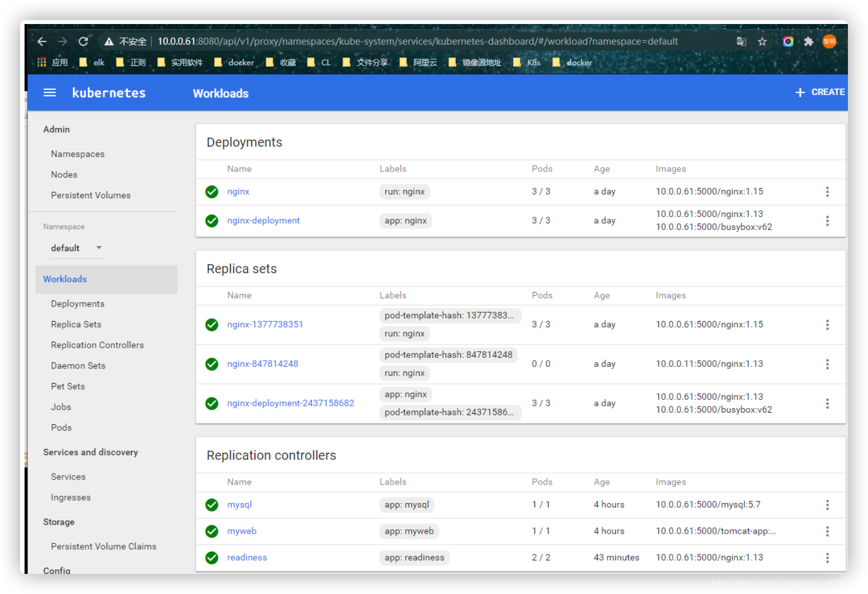The image size is (868, 594).
Task: Open Jobs in the sidebar
Action: (61, 407)
